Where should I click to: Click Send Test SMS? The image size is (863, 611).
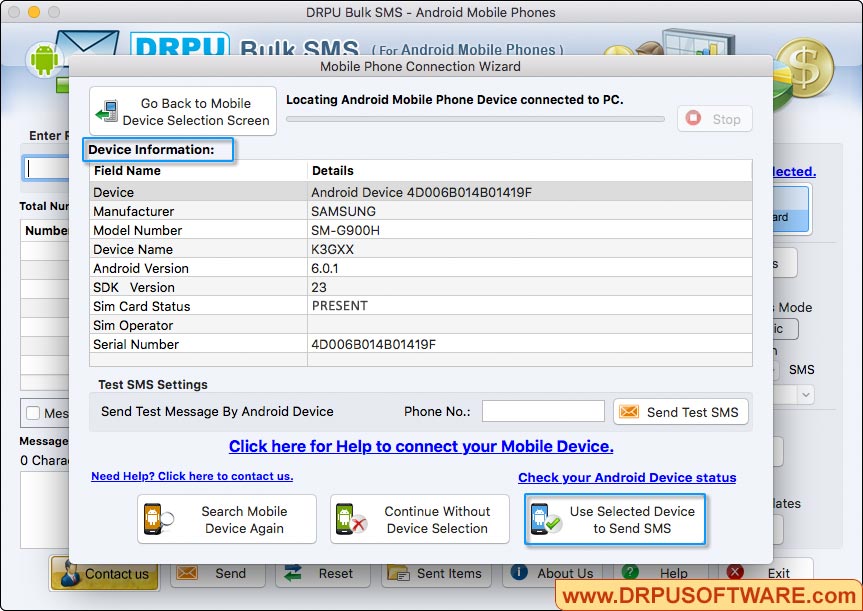click(681, 411)
